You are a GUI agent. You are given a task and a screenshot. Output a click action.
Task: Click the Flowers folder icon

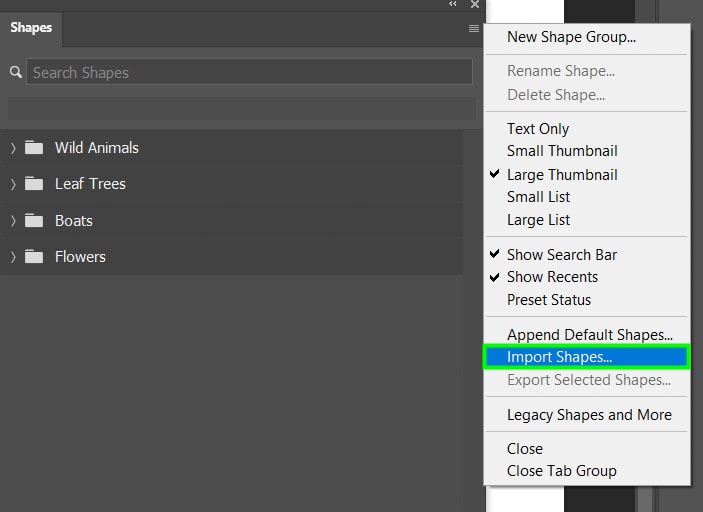(34, 256)
